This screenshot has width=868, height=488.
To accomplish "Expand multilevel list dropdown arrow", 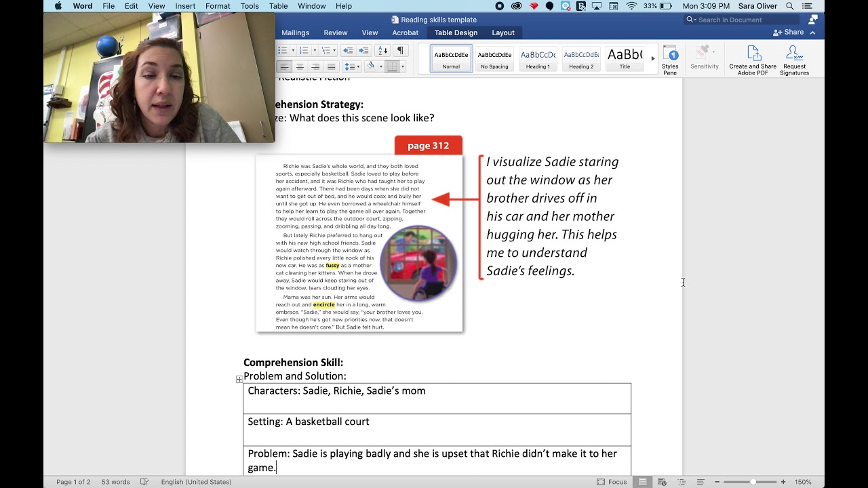I will click(335, 51).
